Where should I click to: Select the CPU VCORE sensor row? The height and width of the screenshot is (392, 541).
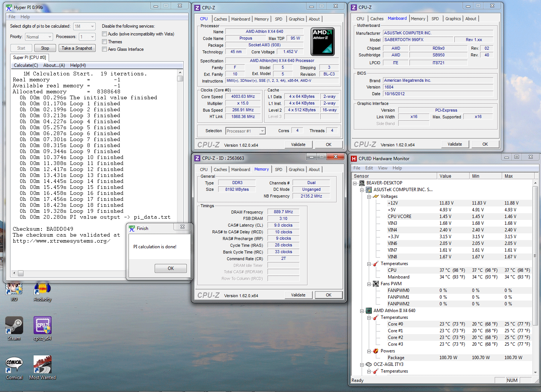(399, 217)
